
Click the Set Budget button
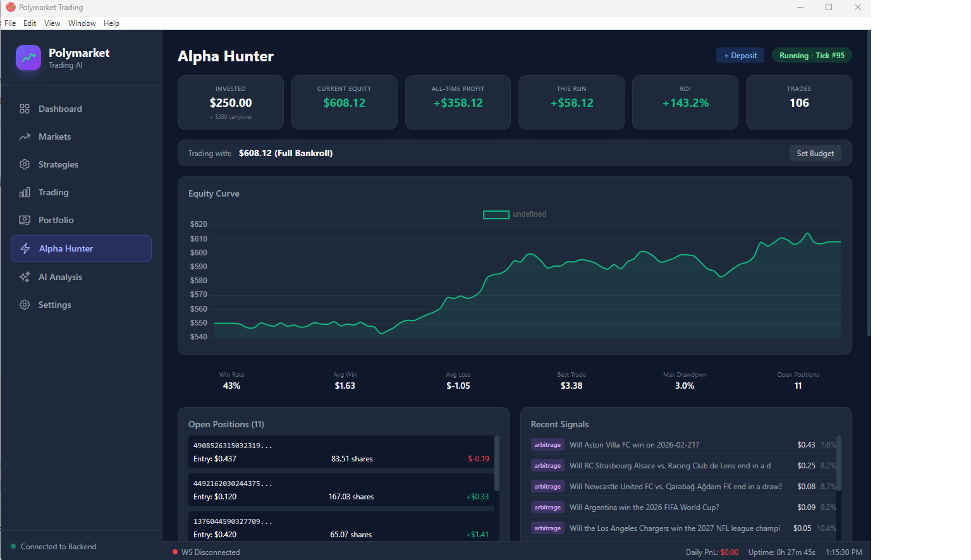[815, 153]
